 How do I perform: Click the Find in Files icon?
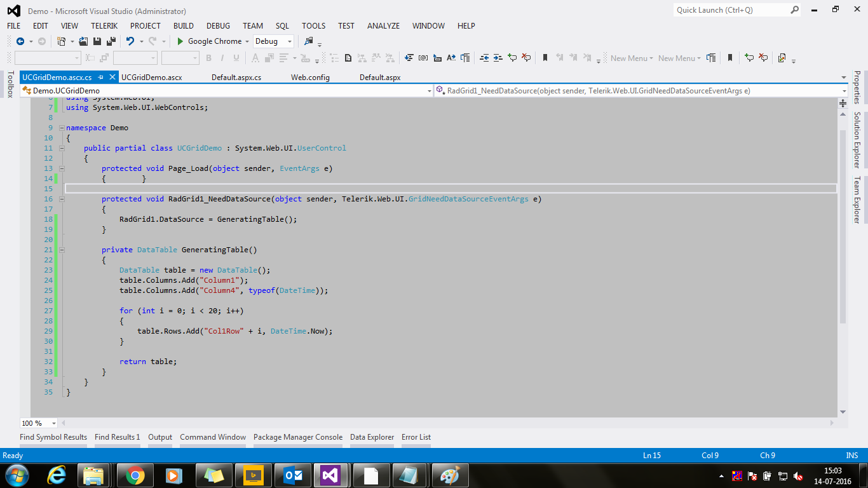coord(309,41)
